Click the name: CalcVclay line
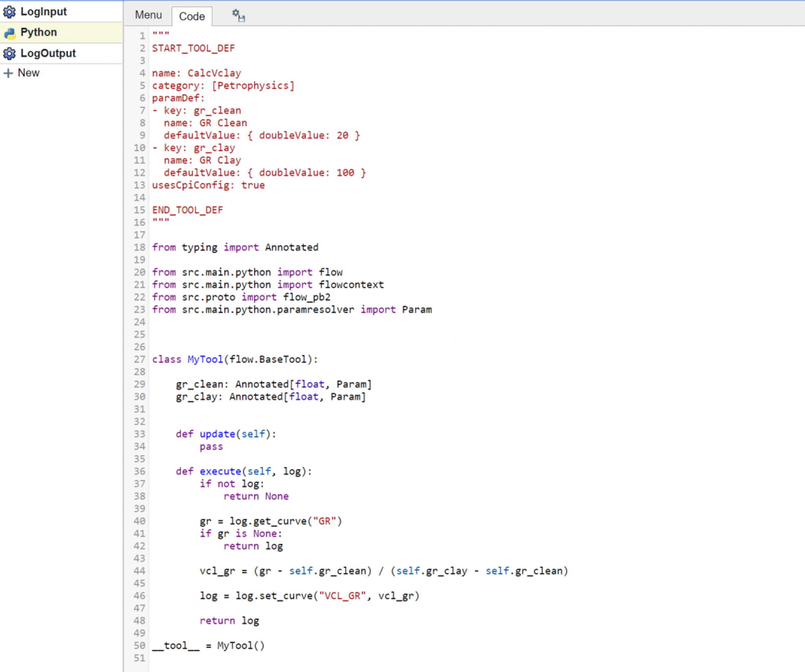Screen dimensions: 805x672 pos(197,73)
